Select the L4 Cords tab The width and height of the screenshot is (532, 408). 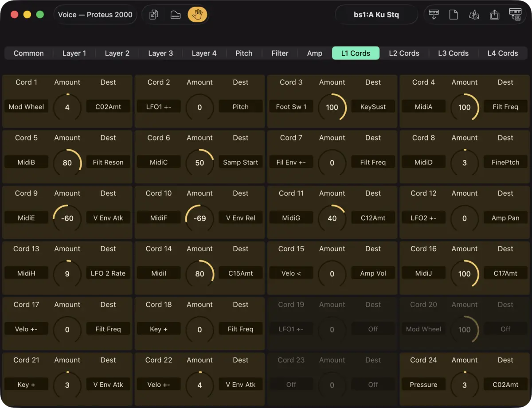click(x=503, y=53)
